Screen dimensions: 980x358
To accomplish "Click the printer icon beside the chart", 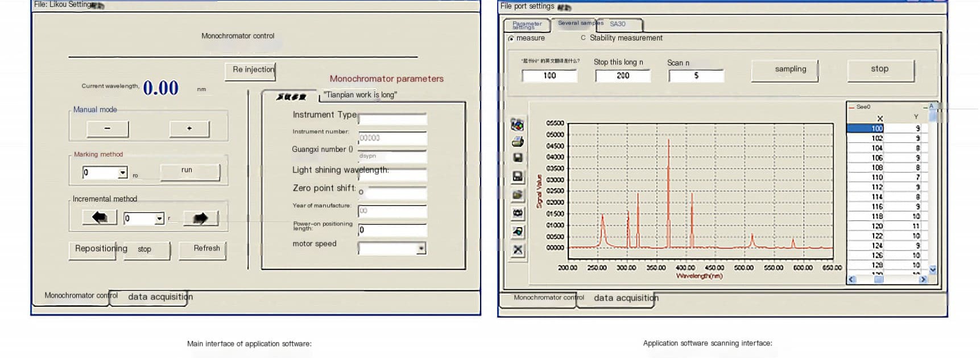I will 517,142.
